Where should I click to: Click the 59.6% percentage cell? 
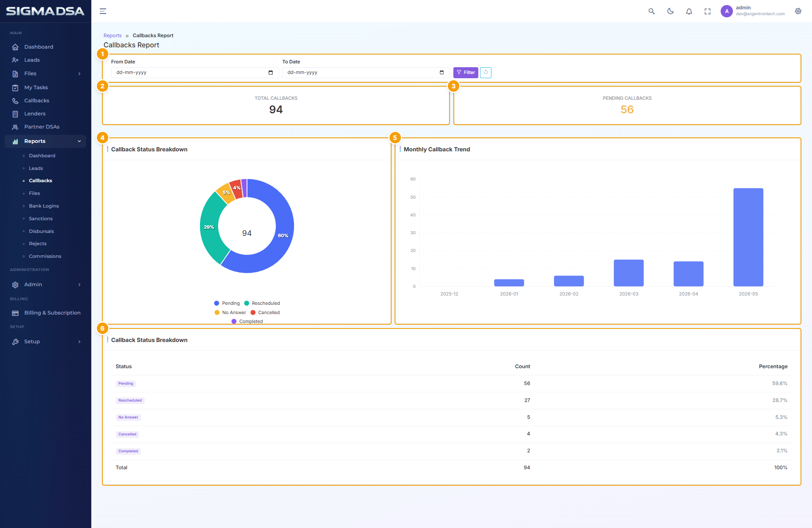click(779, 383)
